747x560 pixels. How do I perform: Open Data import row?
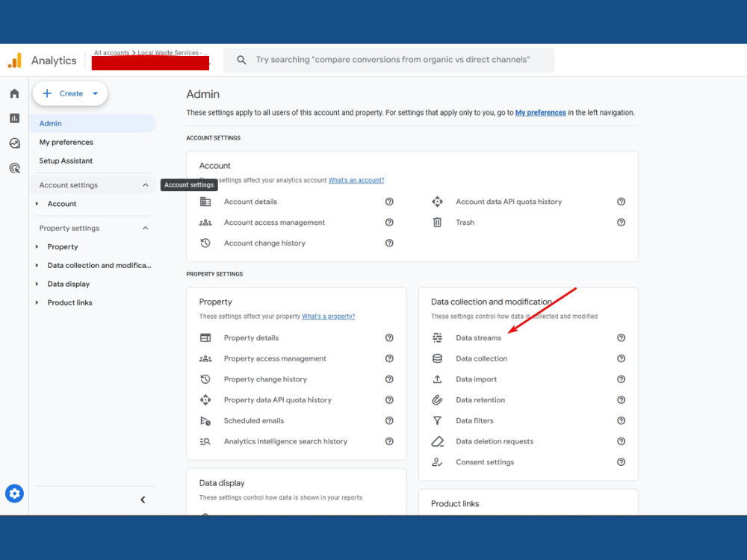click(x=528, y=379)
